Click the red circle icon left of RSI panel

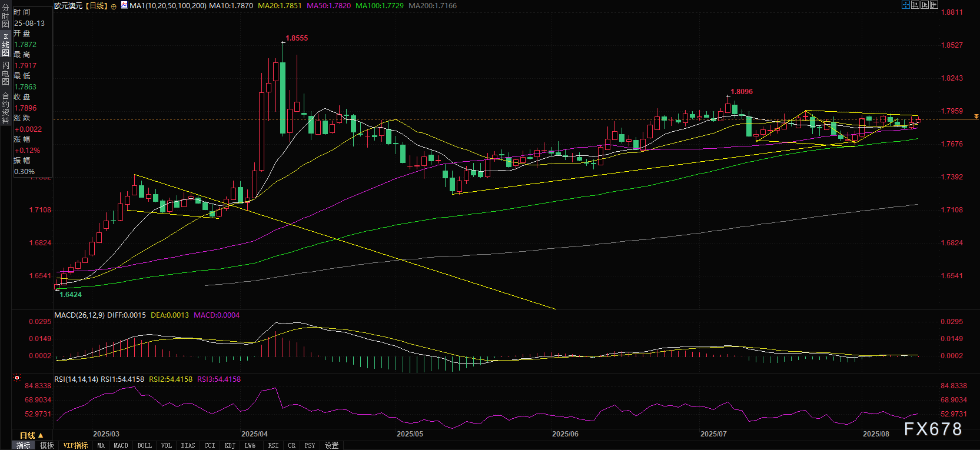(x=17, y=378)
